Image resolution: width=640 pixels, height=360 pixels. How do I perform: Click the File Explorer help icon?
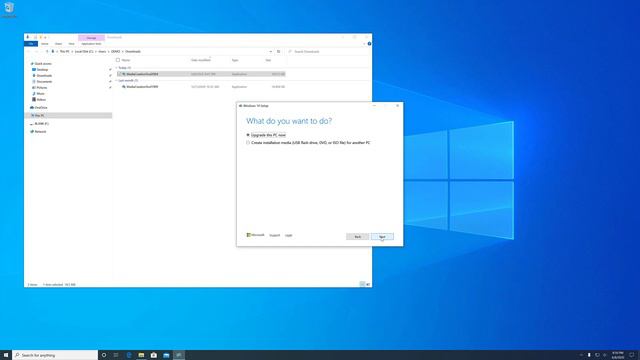369,44
